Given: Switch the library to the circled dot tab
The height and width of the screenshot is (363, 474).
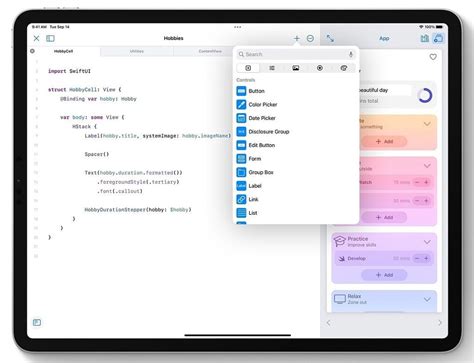Looking at the screenshot, I should [x=320, y=68].
